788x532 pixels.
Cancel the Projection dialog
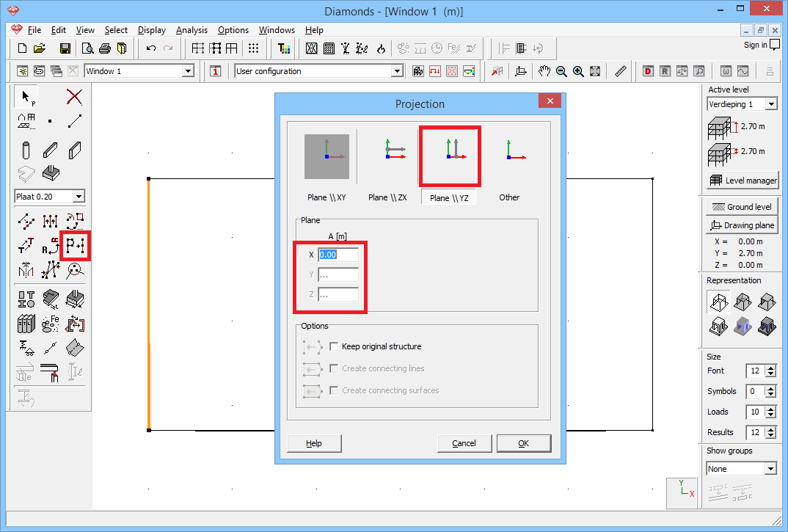coord(464,443)
